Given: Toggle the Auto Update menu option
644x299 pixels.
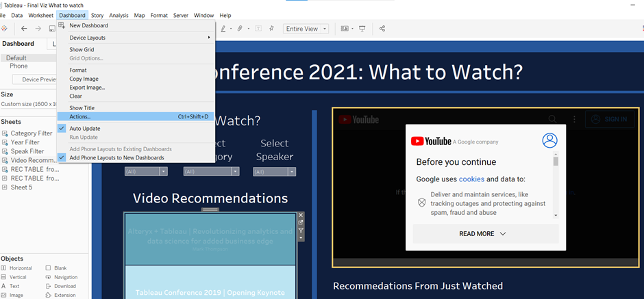Looking at the screenshot, I should pos(84,129).
